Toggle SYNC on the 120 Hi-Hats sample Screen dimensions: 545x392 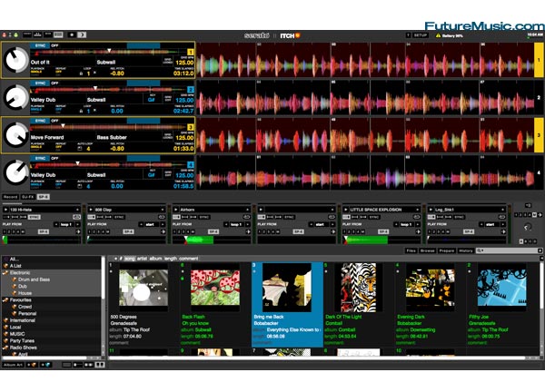(34, 217)
